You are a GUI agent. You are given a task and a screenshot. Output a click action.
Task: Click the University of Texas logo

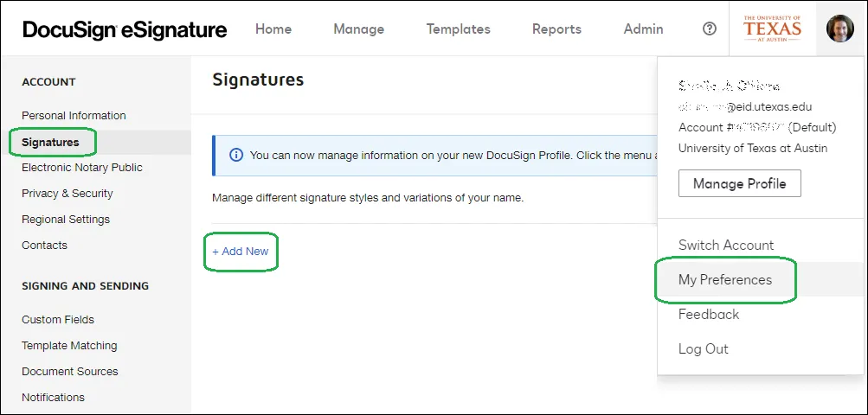click(772, 29)
